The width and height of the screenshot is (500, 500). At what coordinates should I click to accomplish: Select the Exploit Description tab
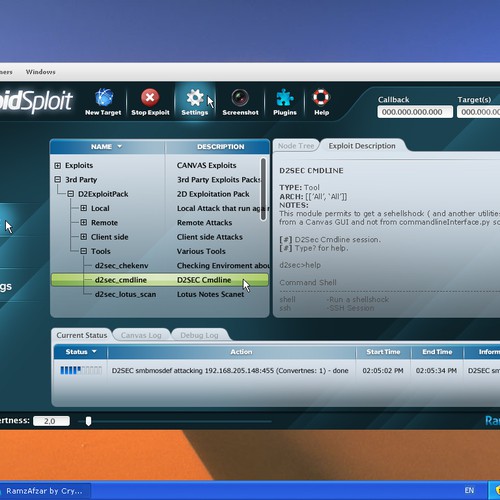point(362,146)
